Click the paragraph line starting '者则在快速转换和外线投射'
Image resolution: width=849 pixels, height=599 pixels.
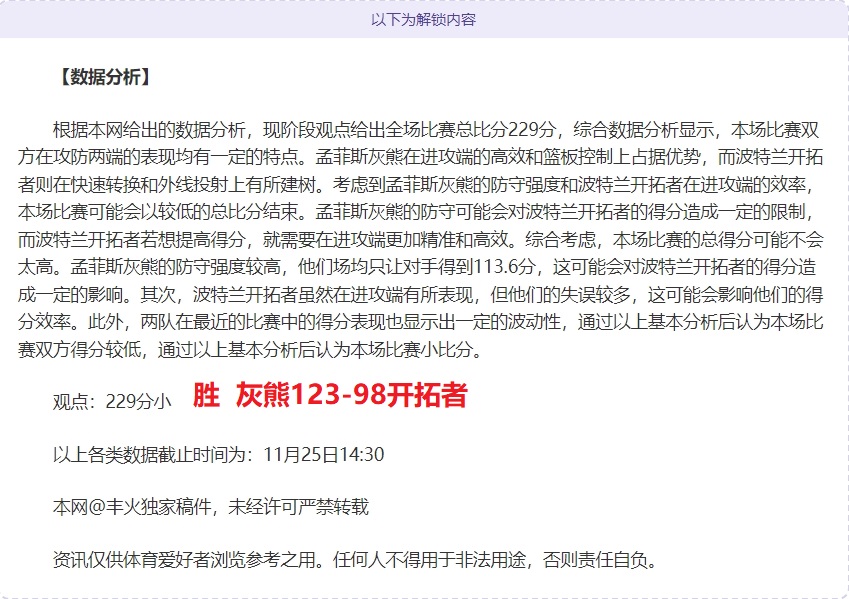[416, 185]
